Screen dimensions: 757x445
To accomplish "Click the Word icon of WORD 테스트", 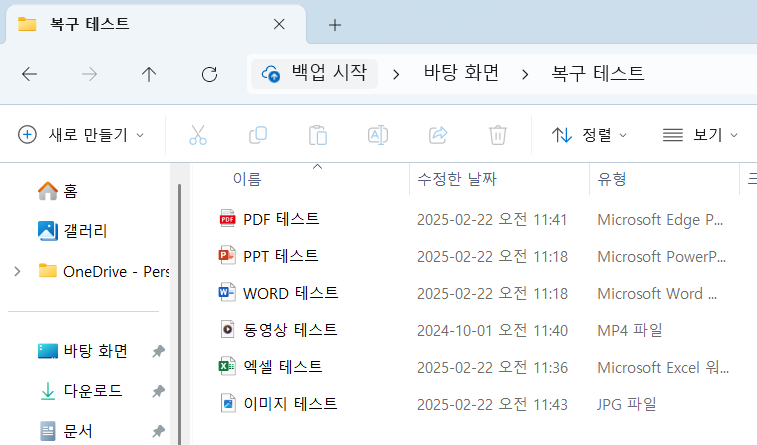I will pyautogui.click(x=227, y=293).
